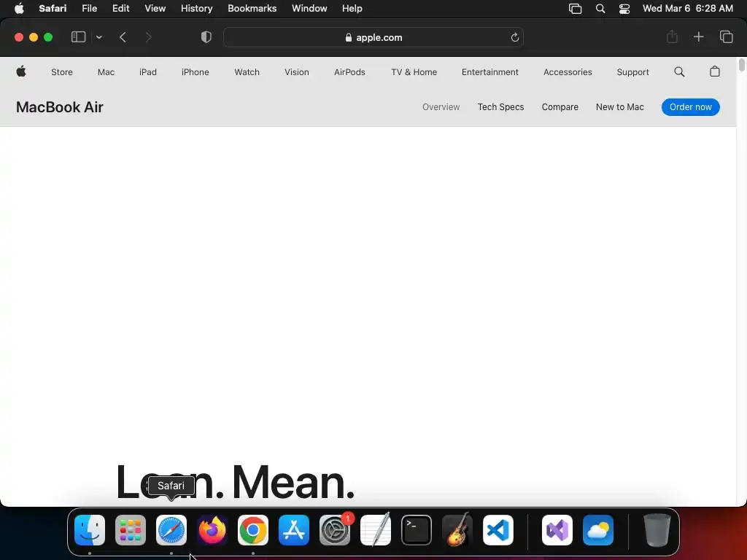
Task: Go forward to the next page
Action: (148, 37)
